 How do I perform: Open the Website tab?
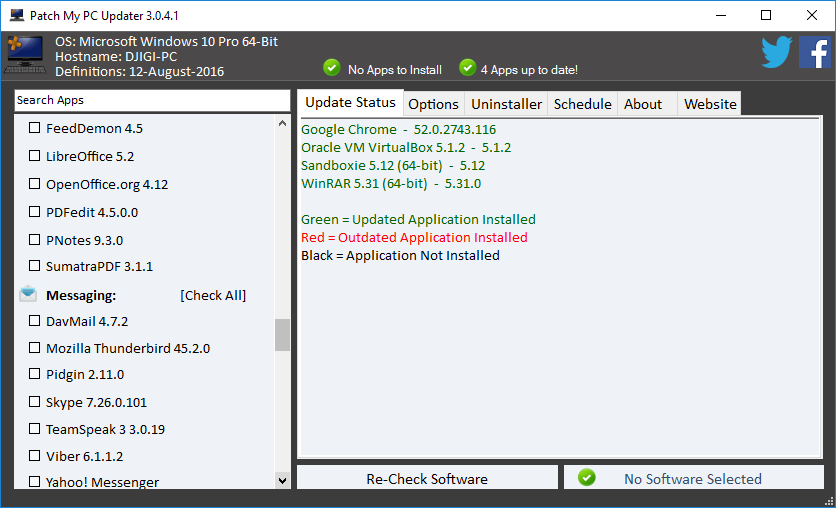click(710, 104)
